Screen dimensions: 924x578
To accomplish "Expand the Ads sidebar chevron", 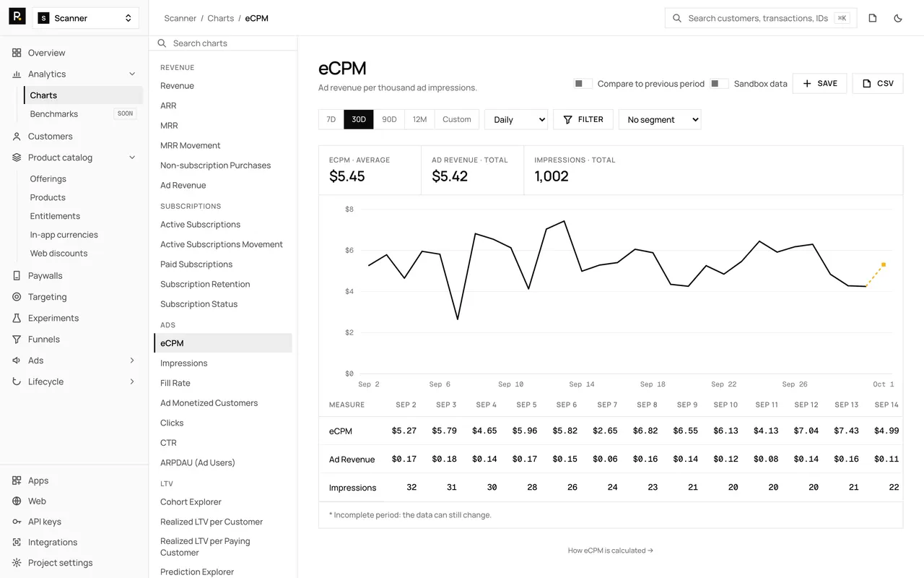I will point(132,361).
